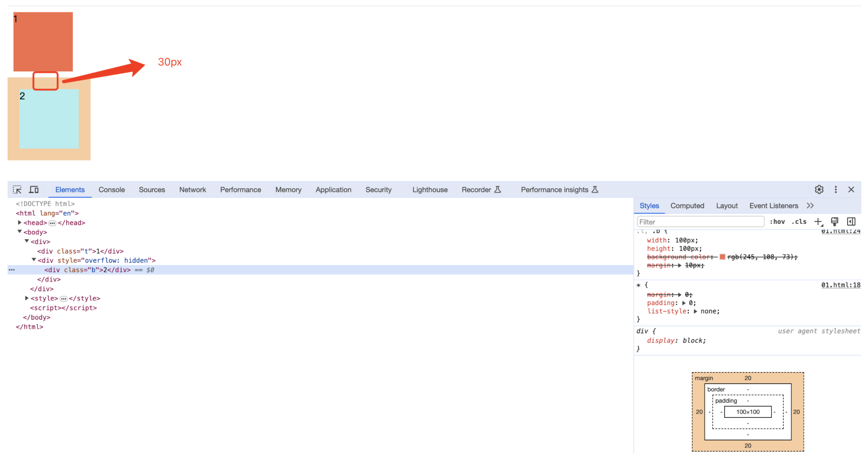The image size is (868, 476).
Task: Open the Lighthouse tab
Action: (x=430, y=190)
